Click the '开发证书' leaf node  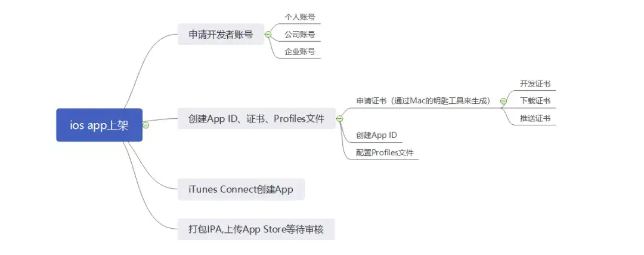(535, 84)
